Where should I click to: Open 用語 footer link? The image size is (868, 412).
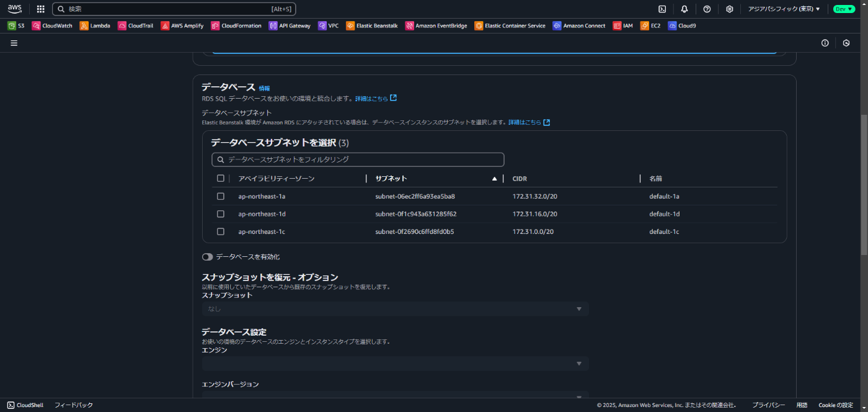[802, 405]
